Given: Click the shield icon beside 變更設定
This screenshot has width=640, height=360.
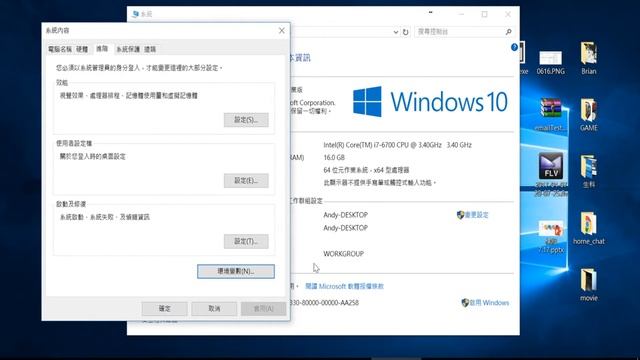Looking at the screenshot, I should pos(460,215).
